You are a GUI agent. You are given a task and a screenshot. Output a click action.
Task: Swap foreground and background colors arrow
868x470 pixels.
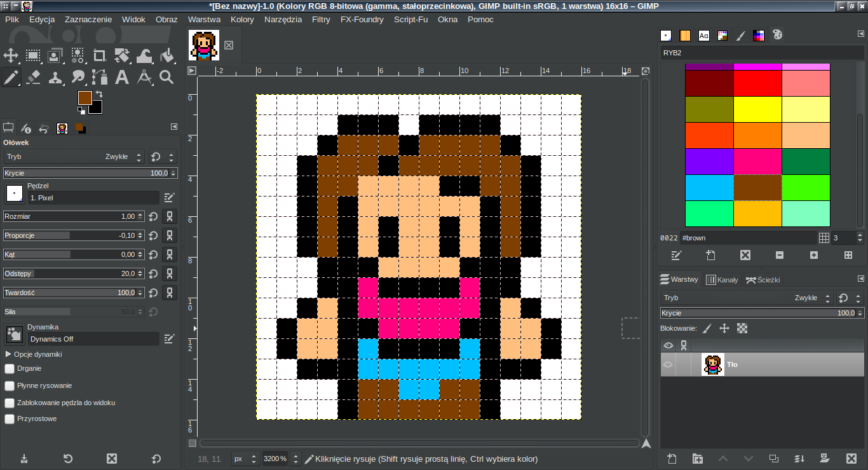coord(99,95)
